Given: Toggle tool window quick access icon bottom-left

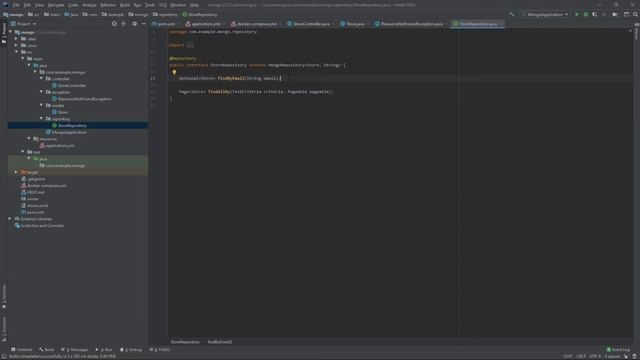Looking at the screenshot, I should tap(4, 356).
